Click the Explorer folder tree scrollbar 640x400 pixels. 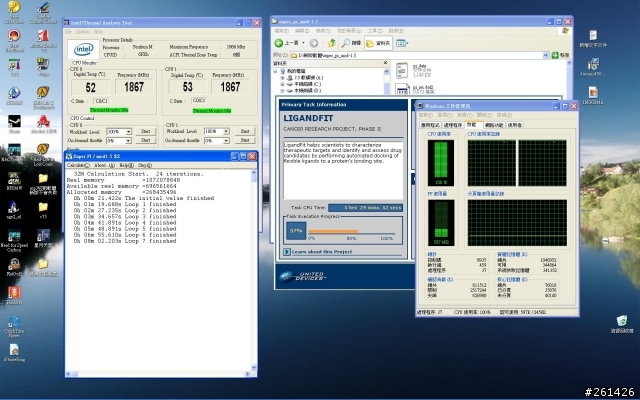pyautogui.click(x=386, y=82)
